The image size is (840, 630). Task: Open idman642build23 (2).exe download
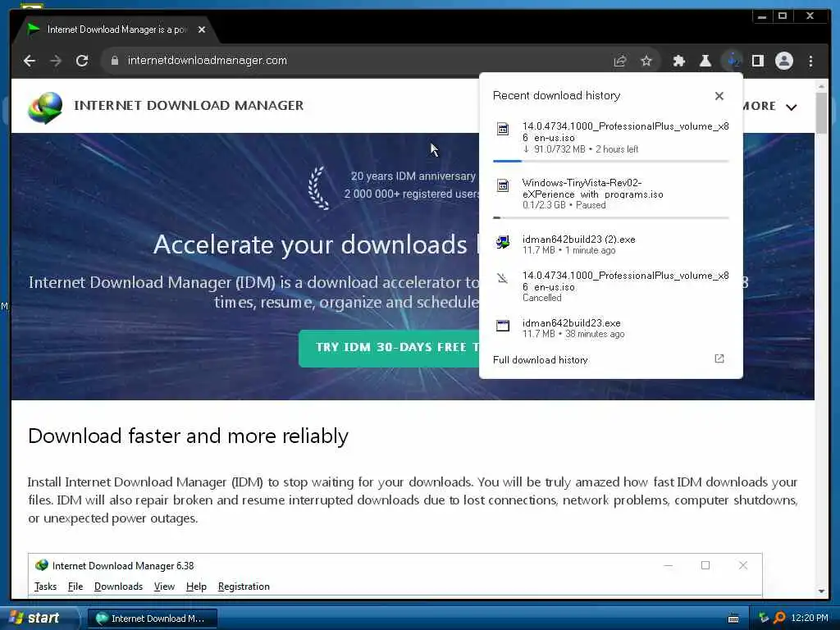point(610,244)
